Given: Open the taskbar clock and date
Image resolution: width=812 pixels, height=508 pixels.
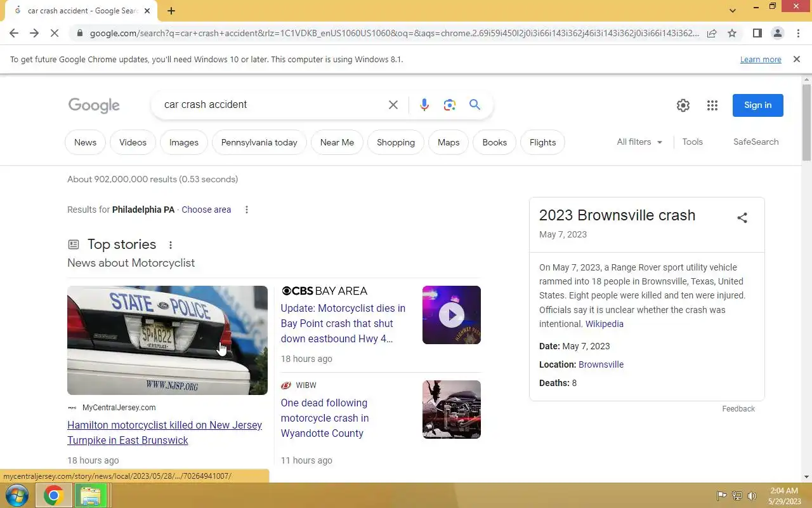Looking at the screenshot, I should [x=784, y=496].
